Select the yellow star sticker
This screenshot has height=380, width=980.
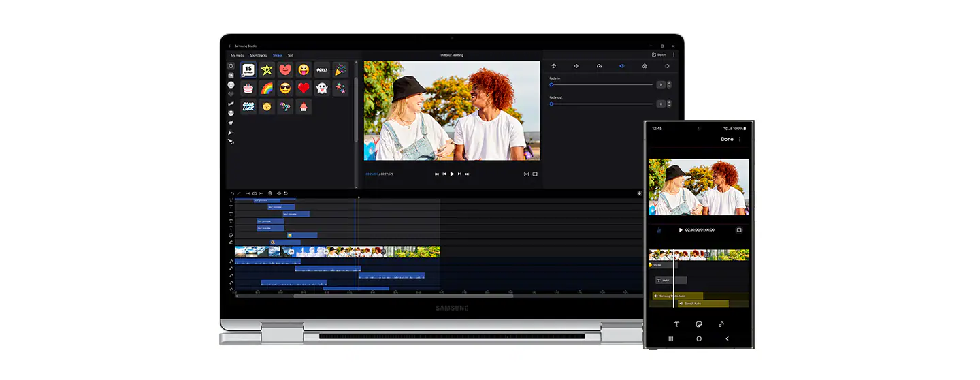[x=267, y=70]
